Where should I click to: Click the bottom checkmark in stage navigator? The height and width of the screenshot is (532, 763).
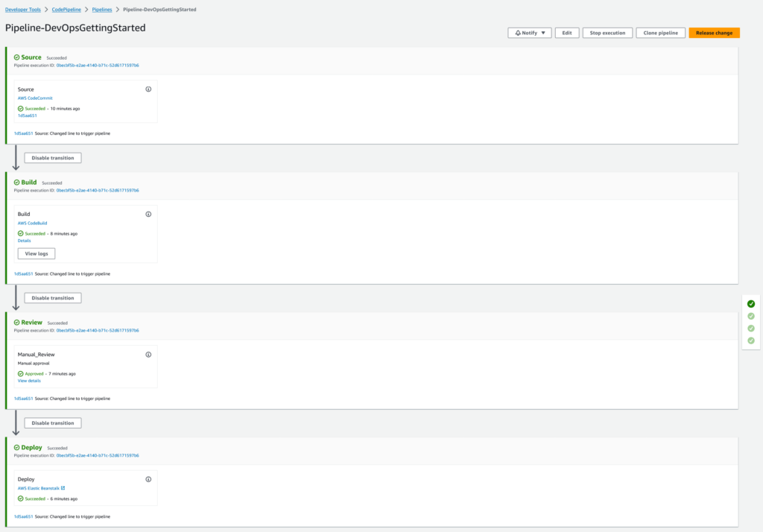pos(751,341)
